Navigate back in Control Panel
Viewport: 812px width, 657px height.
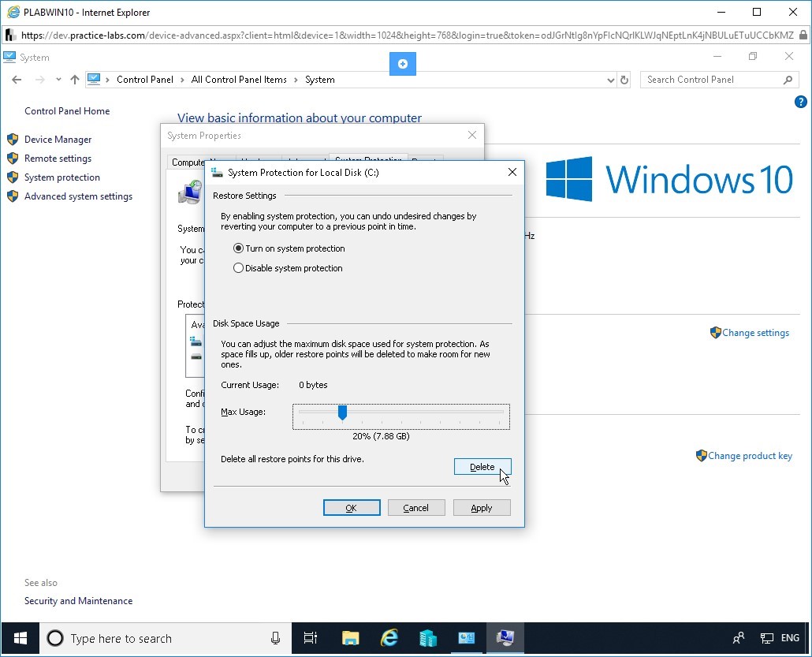point(17,80)
